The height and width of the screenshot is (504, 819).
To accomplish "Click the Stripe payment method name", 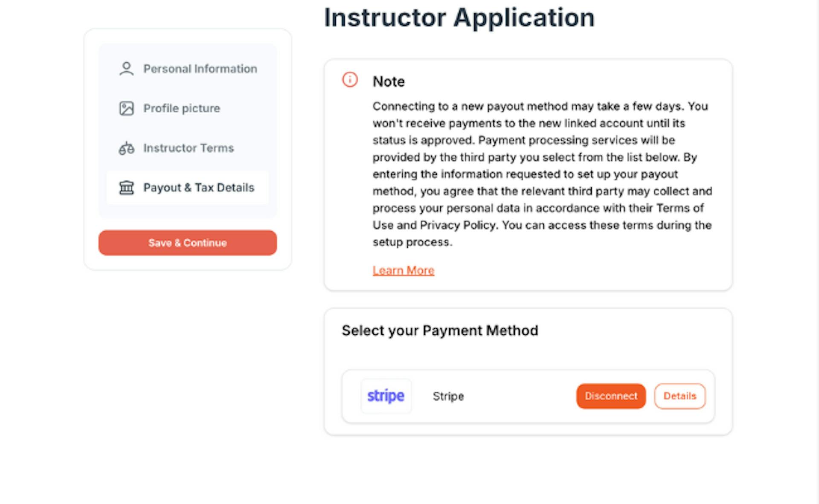I will click(448, 396).
